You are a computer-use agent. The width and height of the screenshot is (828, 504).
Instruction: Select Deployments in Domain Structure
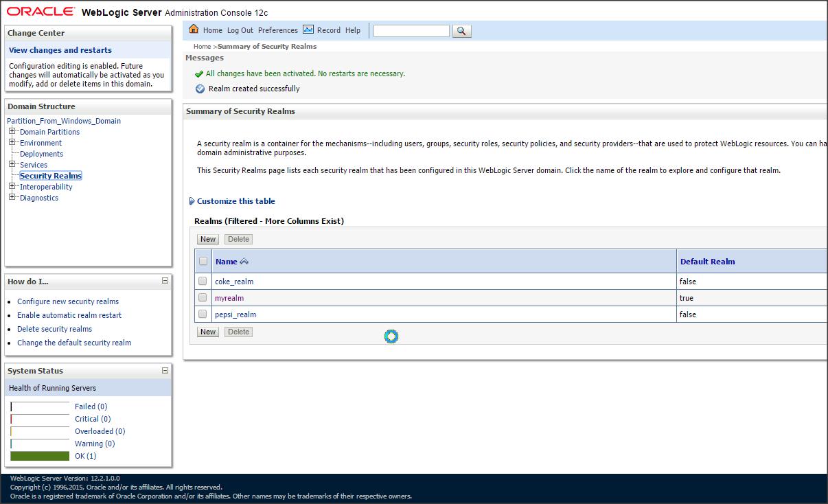pos(41,154)
